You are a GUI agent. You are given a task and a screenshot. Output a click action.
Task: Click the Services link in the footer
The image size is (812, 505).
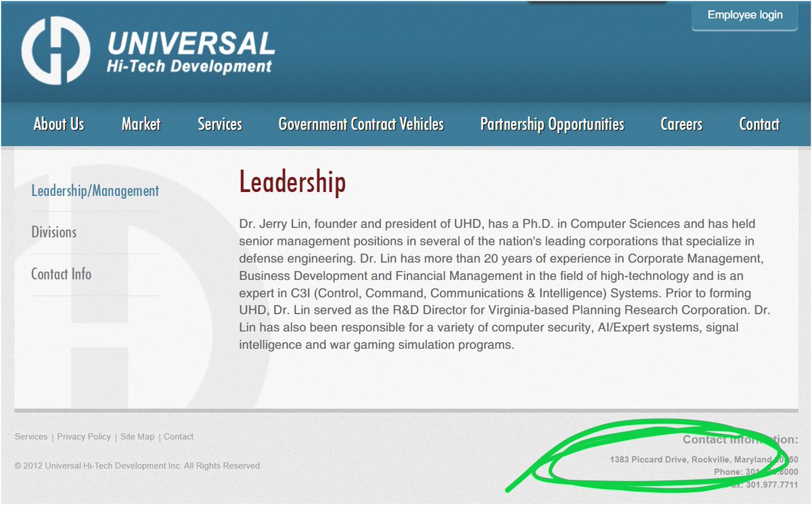click(x=31, y=437)
